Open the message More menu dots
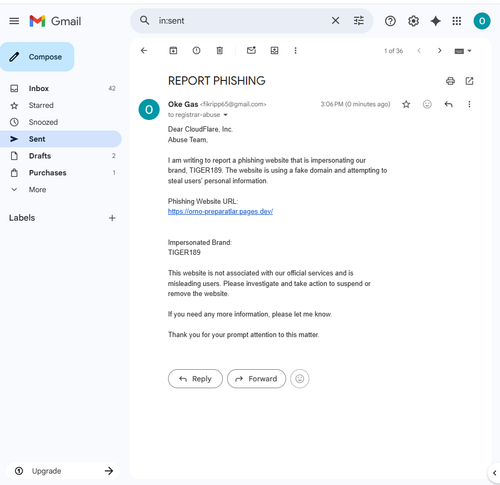Screen dimensions: 500x485 point(469,104)
